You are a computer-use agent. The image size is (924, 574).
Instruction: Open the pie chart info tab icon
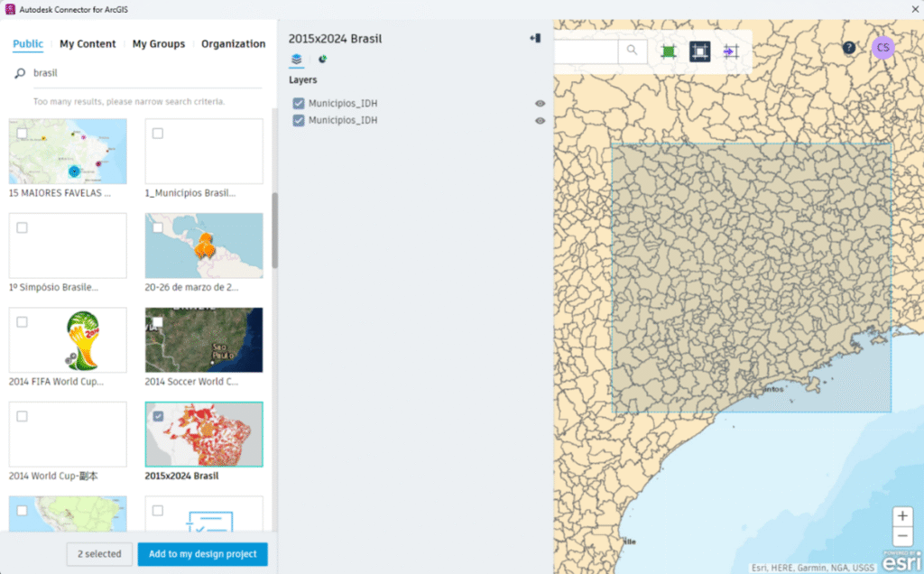pyautogui.click(x=322, y=59)
